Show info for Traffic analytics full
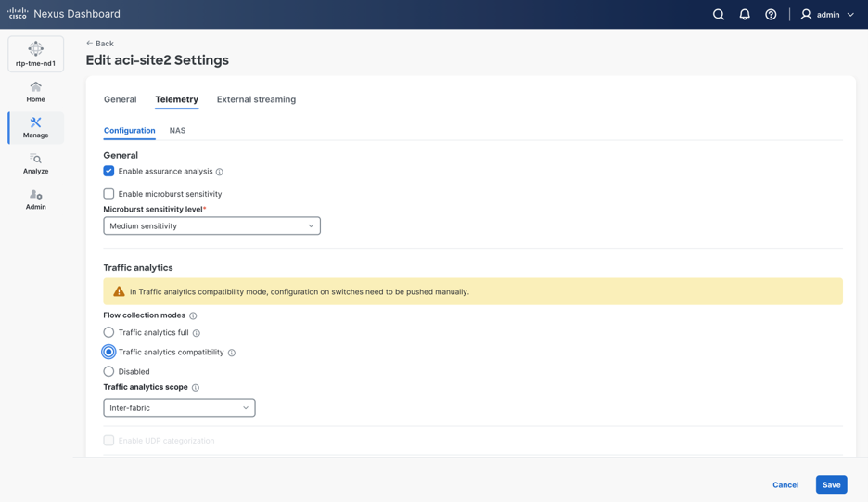Screen dimensions: 868x502 coord(197,333)
